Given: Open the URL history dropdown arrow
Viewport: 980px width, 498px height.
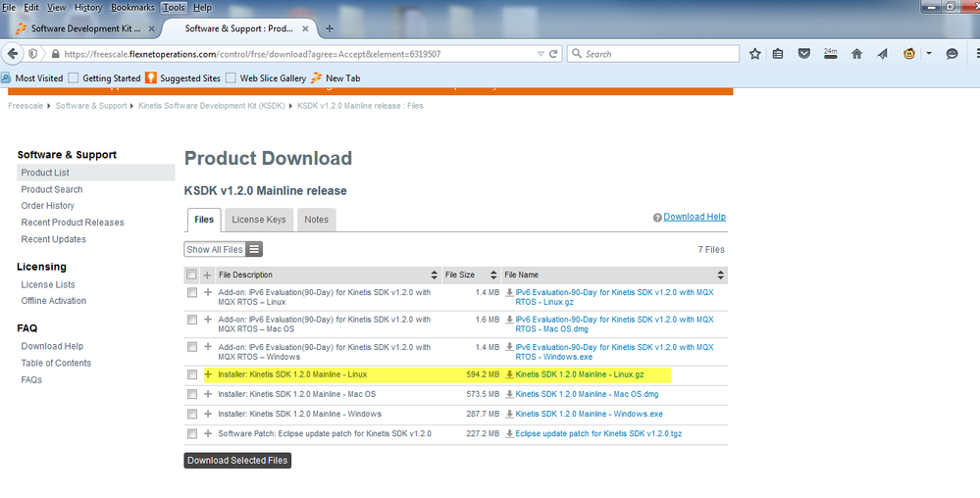Looking at the screenshot, I should coord(541,54).
